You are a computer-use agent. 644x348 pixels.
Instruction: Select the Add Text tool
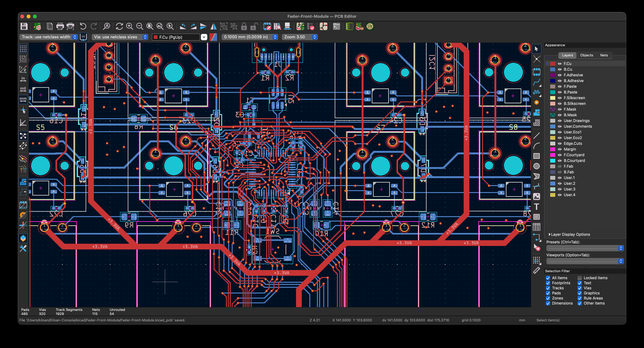[536, 207]
